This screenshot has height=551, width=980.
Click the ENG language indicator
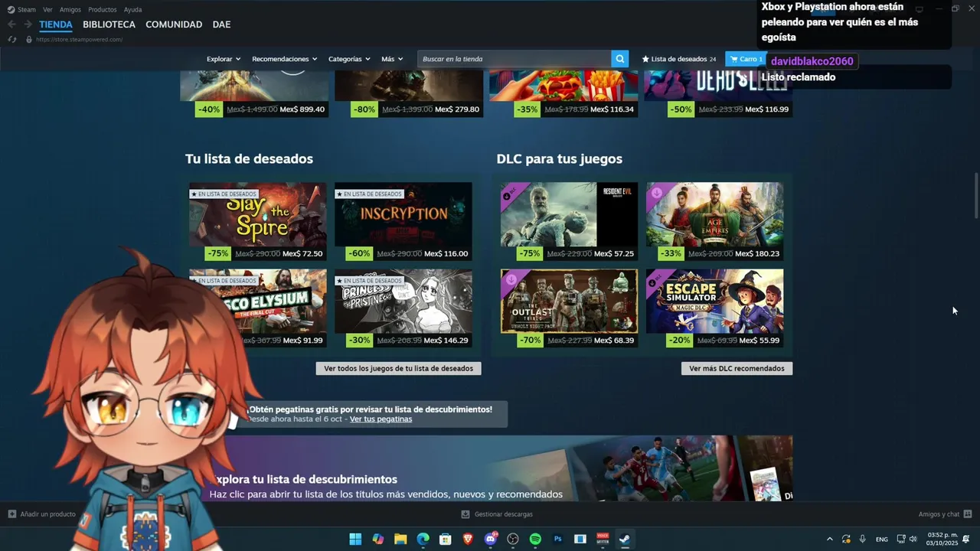[x=881, y=540]
